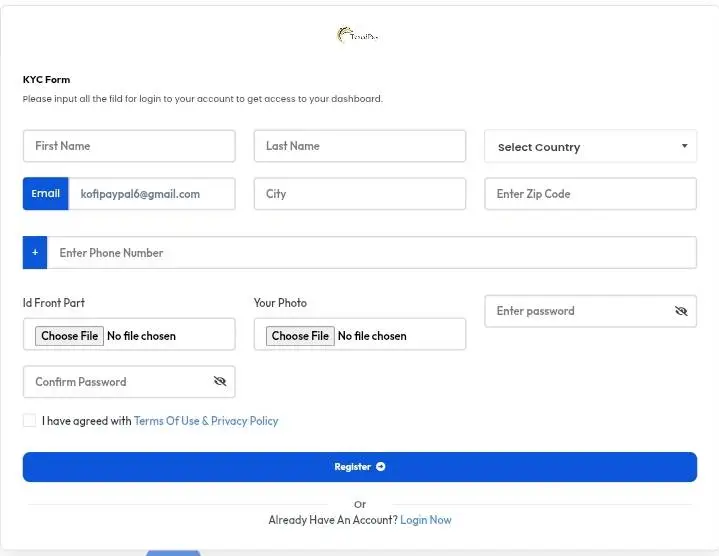Click the blue plus phone prefix box
719x556 pixels.
coord(35,253)
